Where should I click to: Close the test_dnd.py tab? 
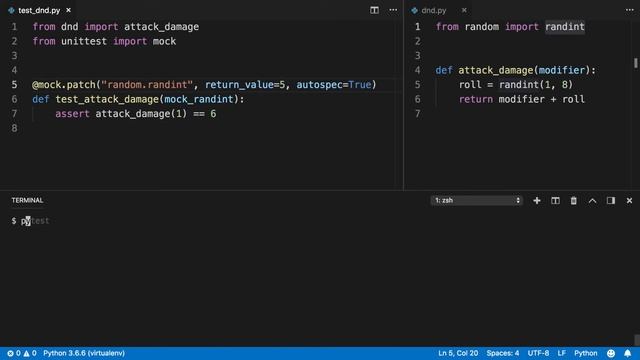click(x=69, y=10)
